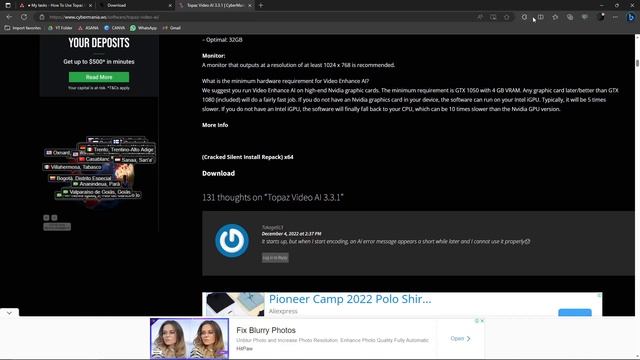Open the collections icon
Screen dimensions: 640x360
[570, 17]
